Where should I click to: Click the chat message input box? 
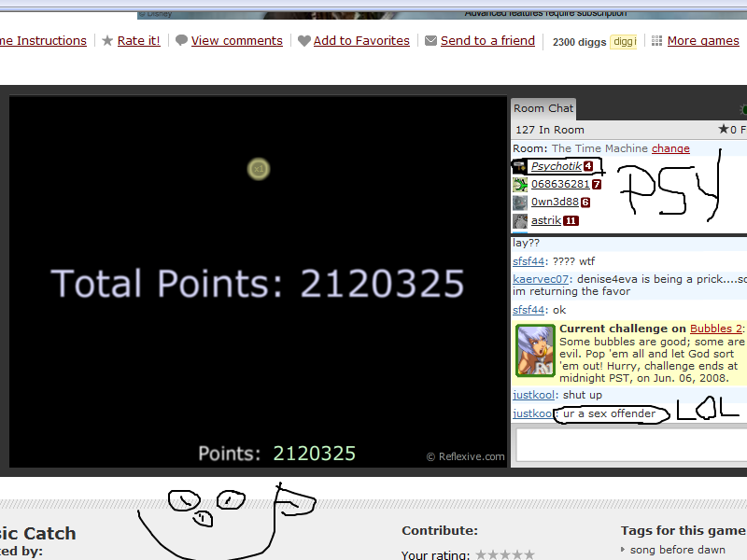point(630,445)
